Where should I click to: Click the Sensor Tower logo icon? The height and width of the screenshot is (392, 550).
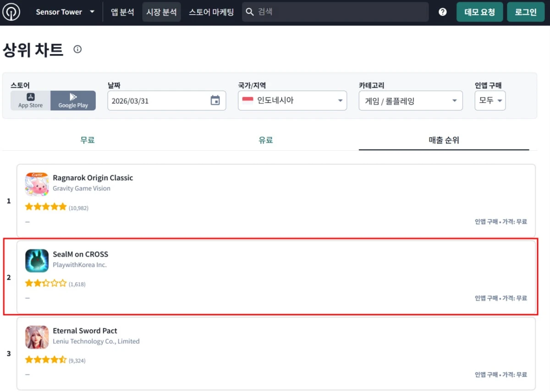pyautogui.click(x=11, y=12)
